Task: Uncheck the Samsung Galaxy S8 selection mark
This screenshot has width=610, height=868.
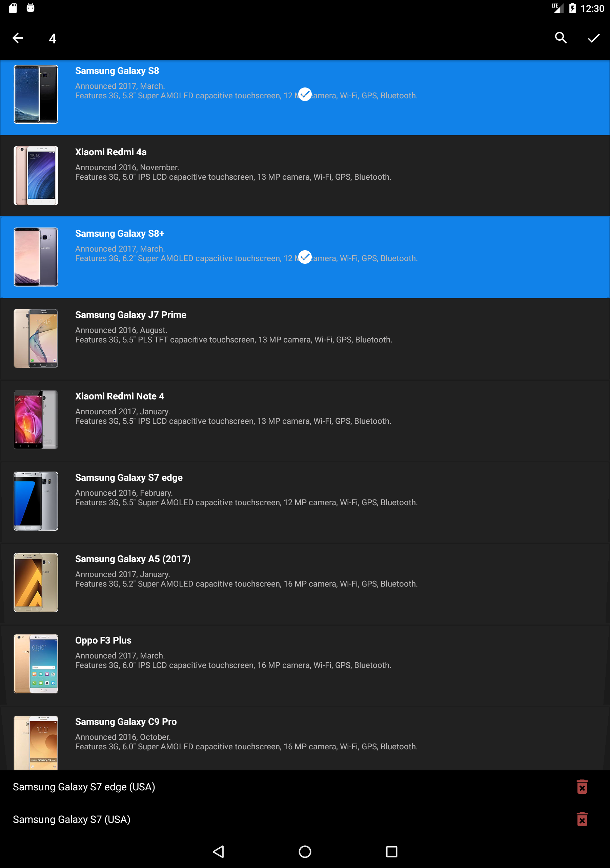Action: 305,94
